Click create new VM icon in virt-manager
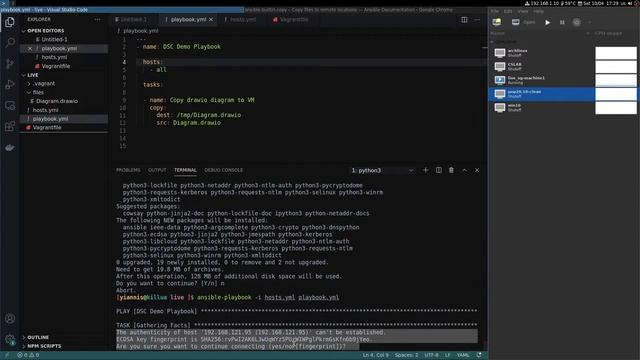 (x=497, y=22)
